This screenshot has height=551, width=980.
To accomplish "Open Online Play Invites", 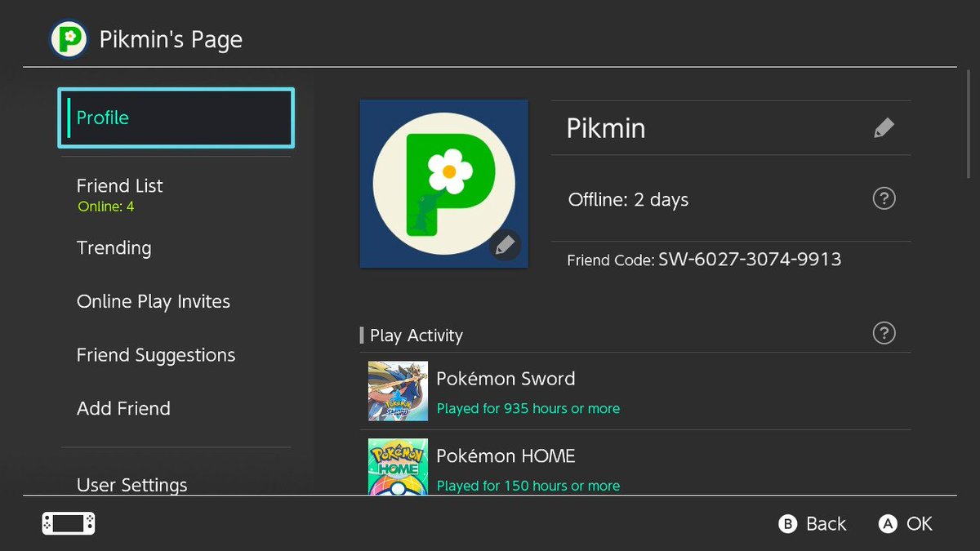I will (153, 301).
